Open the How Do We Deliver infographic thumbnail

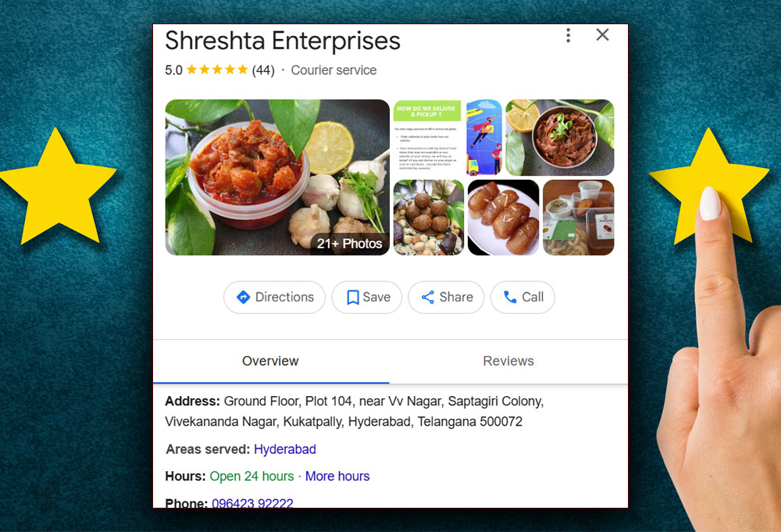(427, 137)
